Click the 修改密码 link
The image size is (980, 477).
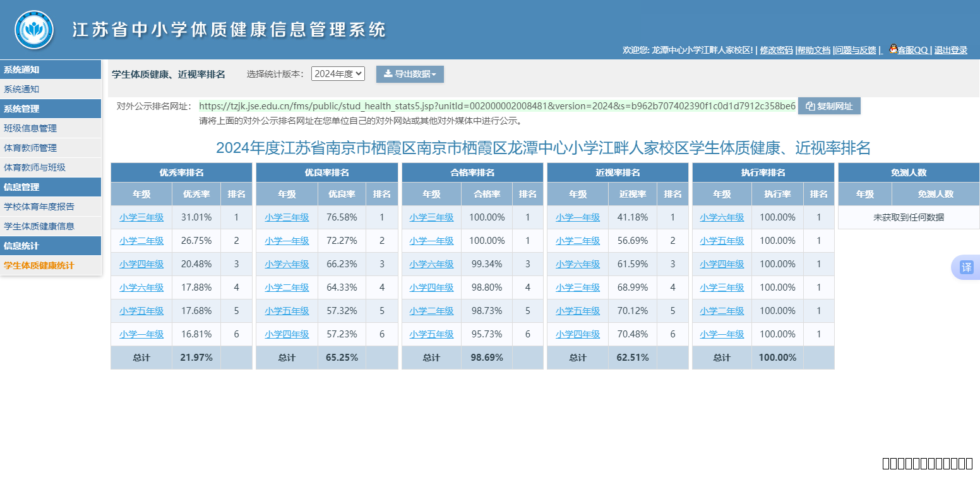click(776, 50)
